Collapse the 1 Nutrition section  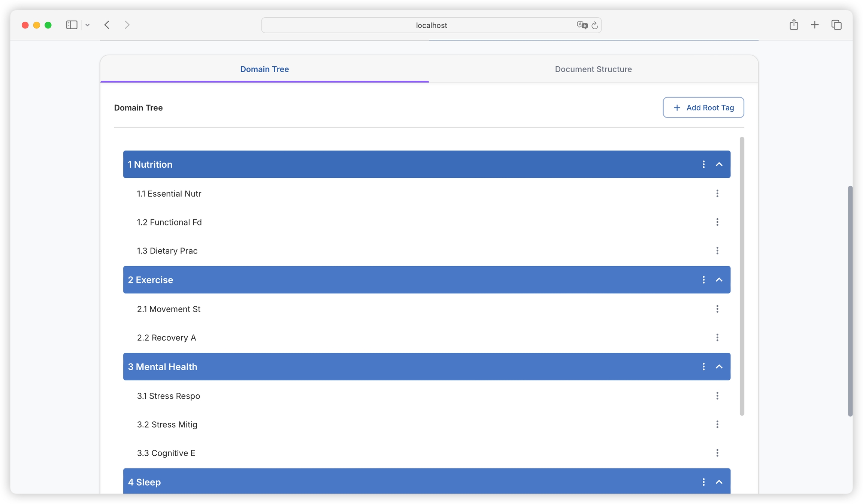pos(719,164)
